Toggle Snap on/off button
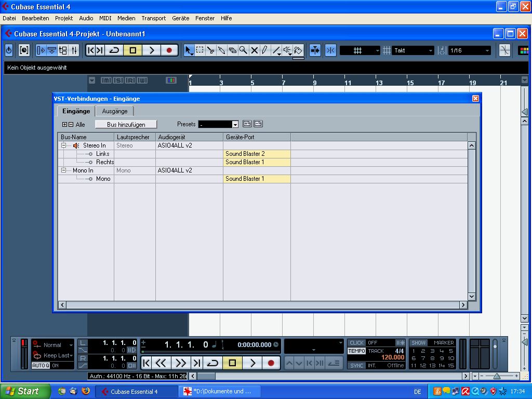The width and height of the screenshot is (532, 399). click(330, 50)
